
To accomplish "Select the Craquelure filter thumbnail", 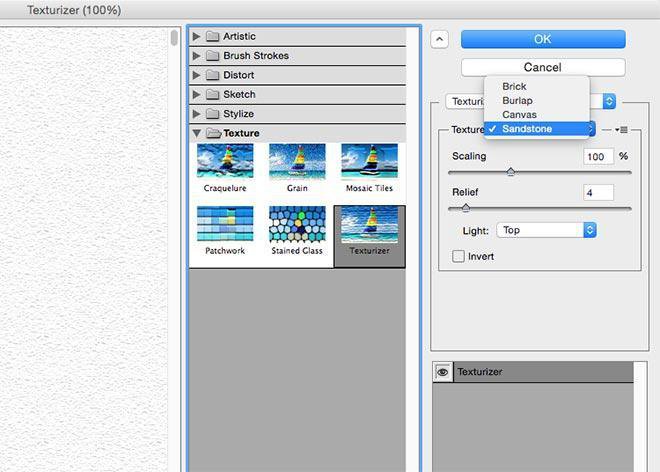I will [224, 162].
